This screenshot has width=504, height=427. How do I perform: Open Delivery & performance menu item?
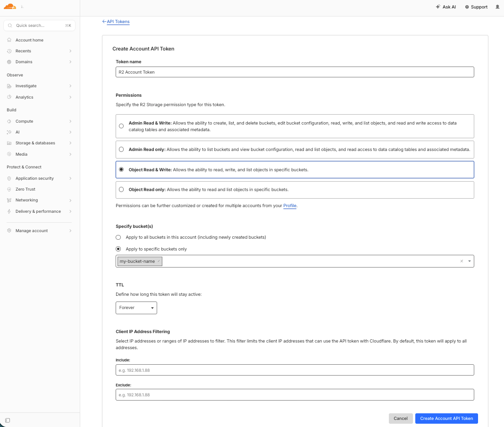click(39, 211)
